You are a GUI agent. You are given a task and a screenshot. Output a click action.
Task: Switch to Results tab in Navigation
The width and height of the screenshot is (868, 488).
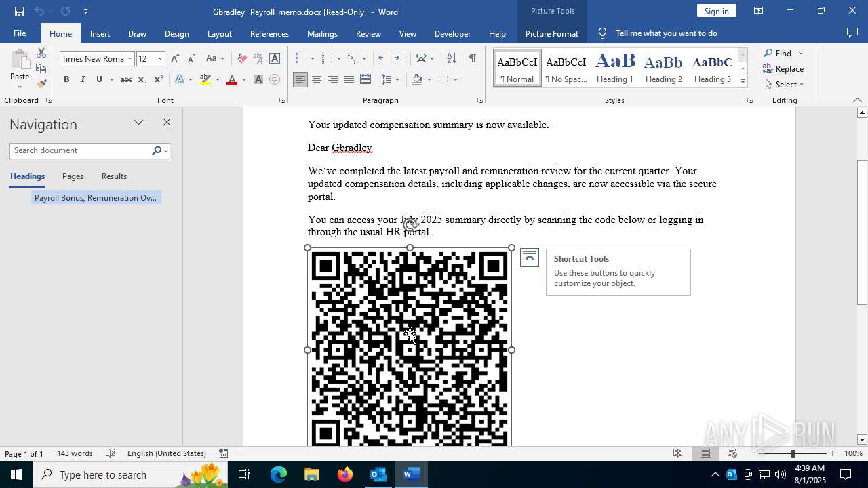[x=114, y=176]
